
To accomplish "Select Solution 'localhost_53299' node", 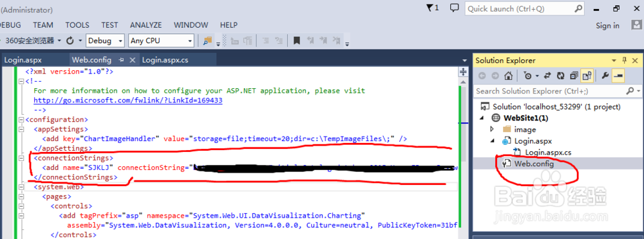I will [x=556, y=107].
